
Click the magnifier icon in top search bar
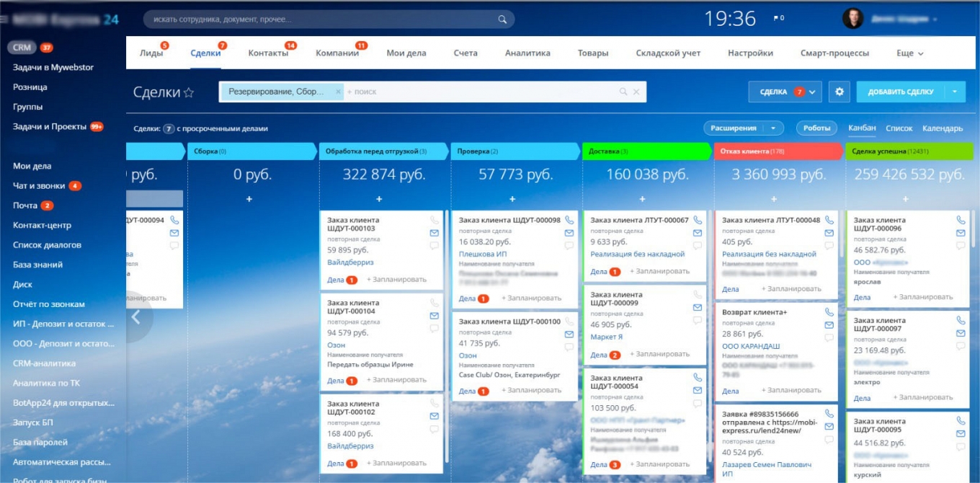click(504, 19)
